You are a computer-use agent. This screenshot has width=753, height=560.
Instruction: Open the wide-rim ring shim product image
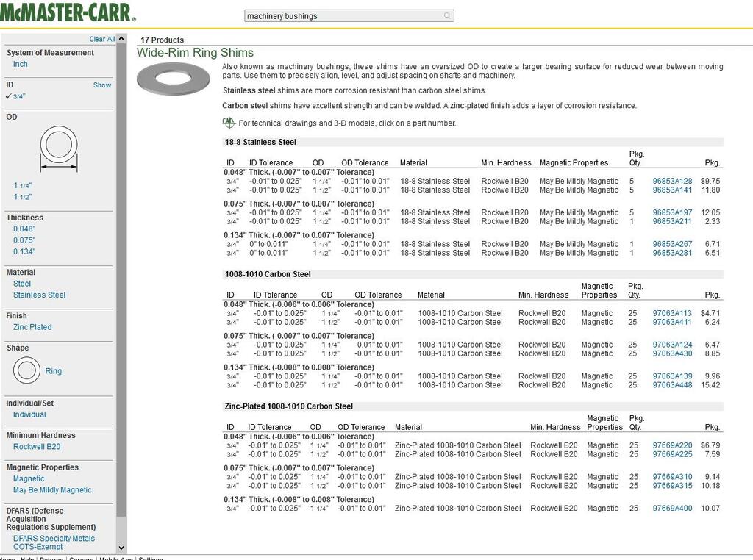coord(174,79)
